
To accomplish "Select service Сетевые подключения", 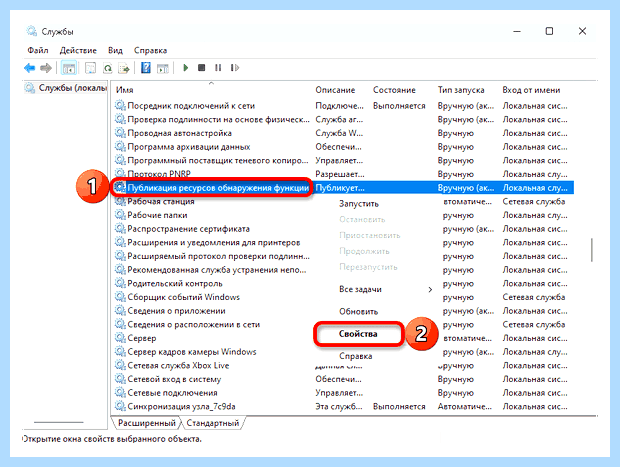I will (172, 393).
